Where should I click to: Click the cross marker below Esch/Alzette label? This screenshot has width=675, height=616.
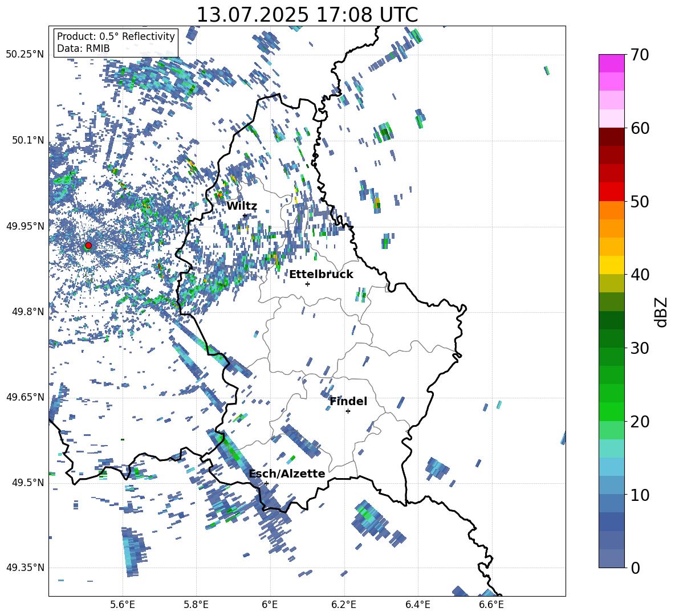point(266,483)
